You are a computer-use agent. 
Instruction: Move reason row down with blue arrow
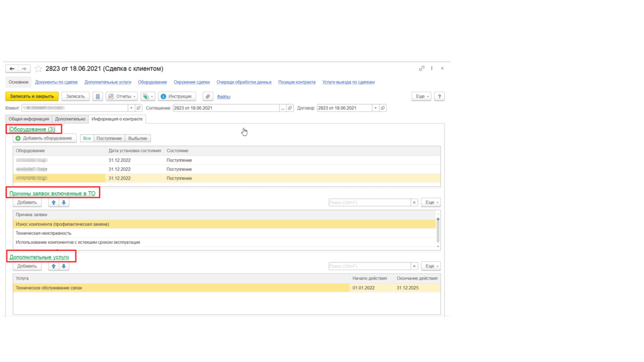click(64, 202)
